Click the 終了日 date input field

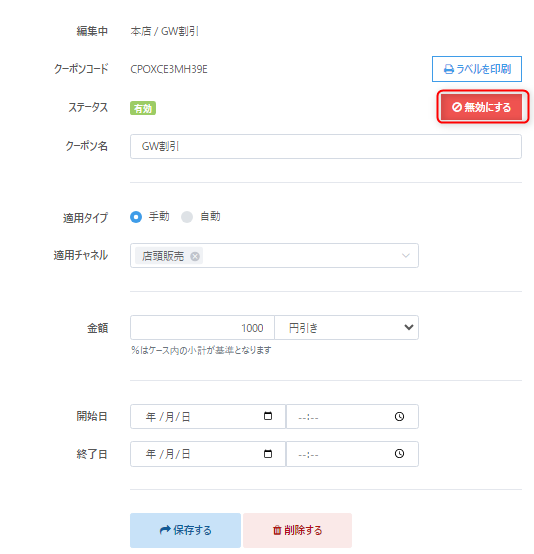click(208, 454)
